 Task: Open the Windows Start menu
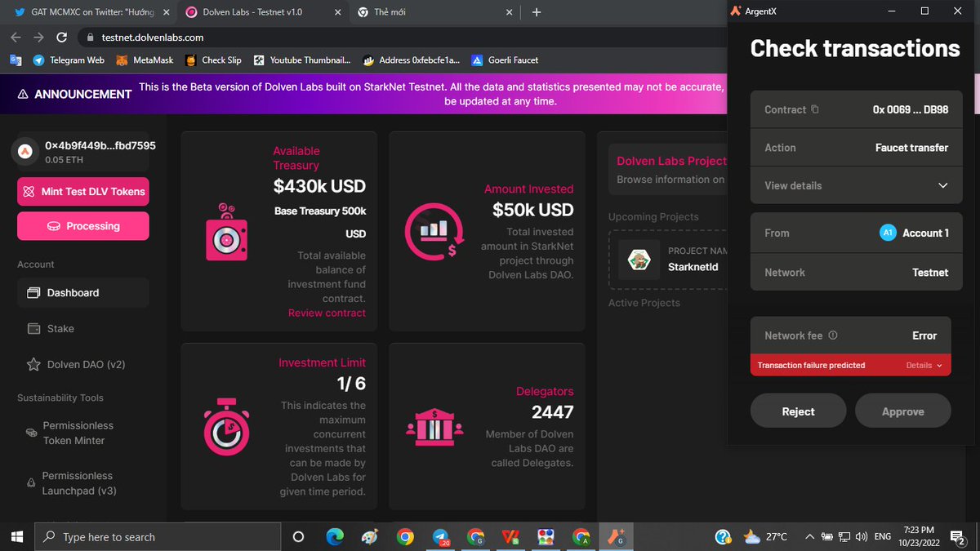16,536
